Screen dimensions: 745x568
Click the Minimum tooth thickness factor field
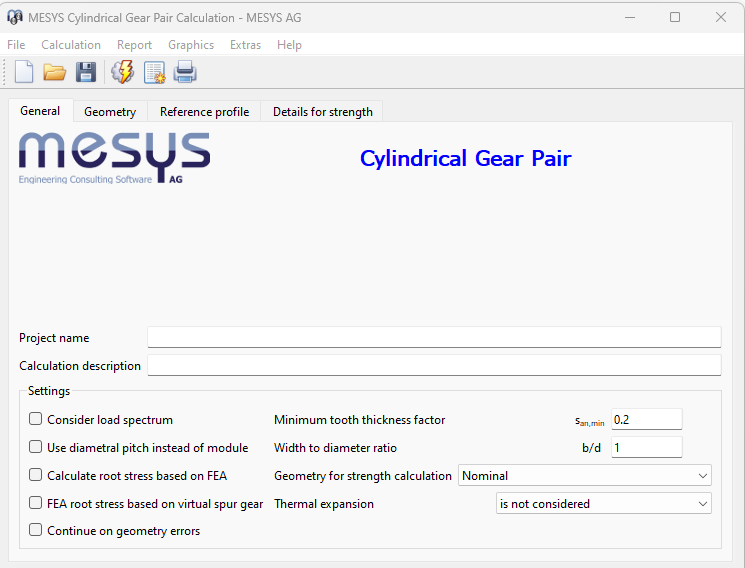pyautogui.click(x=646, y=420)
